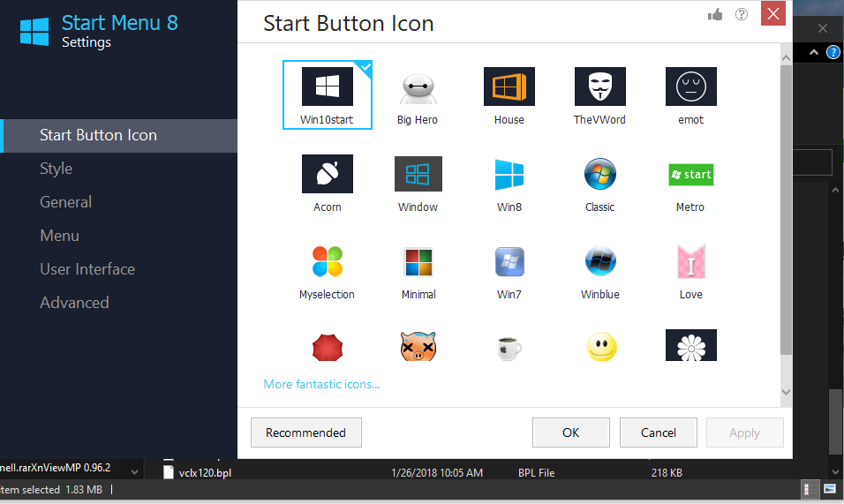
Task: Select the Acorn icon
Action: point(328,174)
